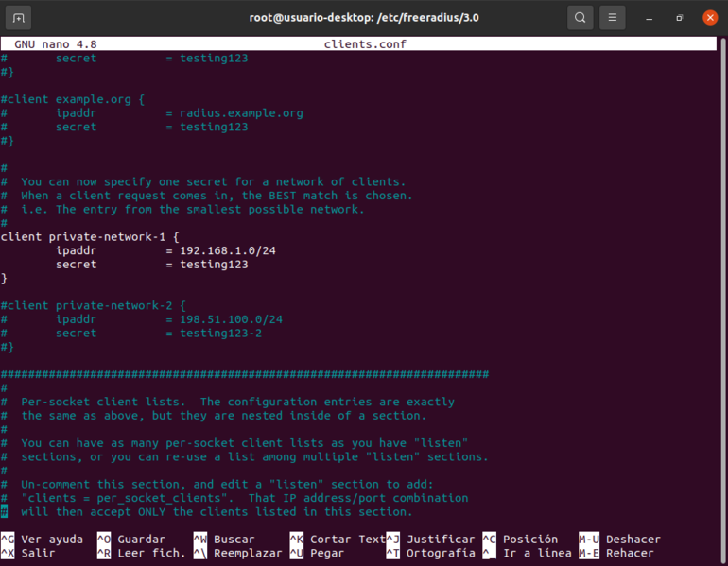Screen dimensions: 728x566
Task: Click the value testing123-2
Action: (x=220, y=334)
